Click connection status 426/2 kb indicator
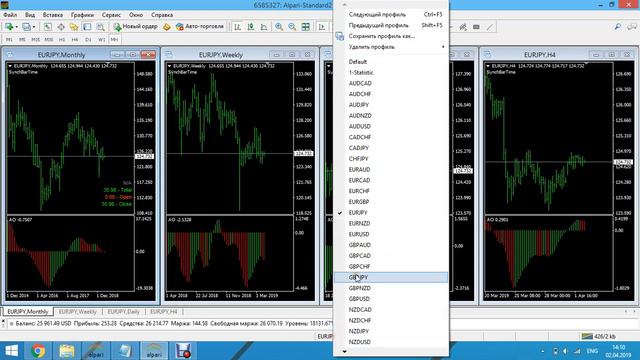This screenshot has height=360, width=640. tap(599, 336)
